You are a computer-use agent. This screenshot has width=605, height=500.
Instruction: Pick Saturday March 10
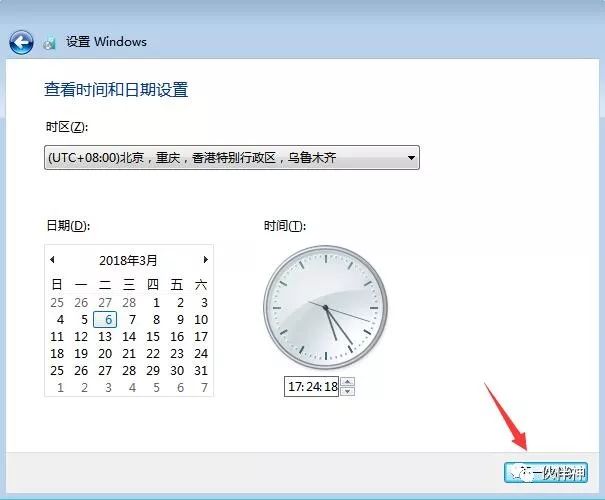[201, 319]
